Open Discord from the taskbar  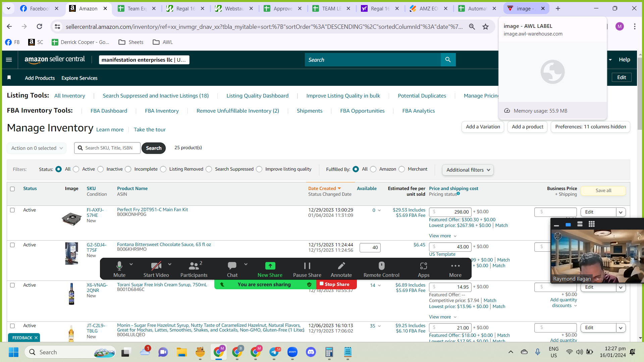311,352
